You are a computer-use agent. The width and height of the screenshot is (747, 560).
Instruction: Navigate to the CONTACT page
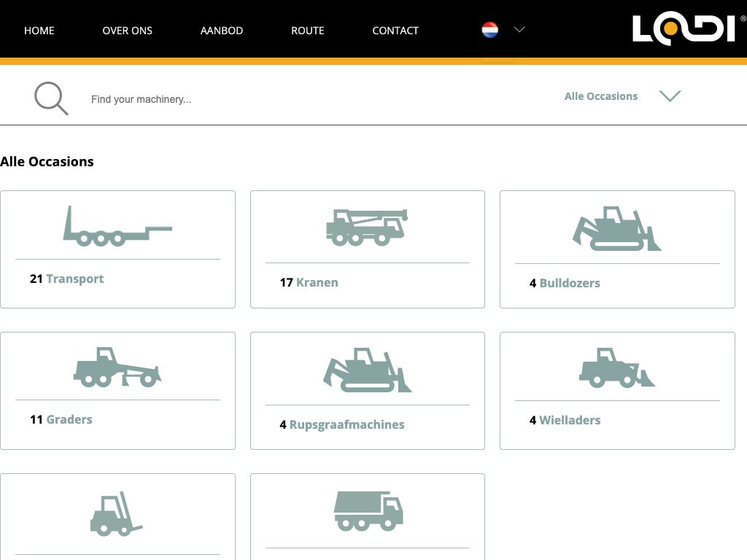point(395,31)
